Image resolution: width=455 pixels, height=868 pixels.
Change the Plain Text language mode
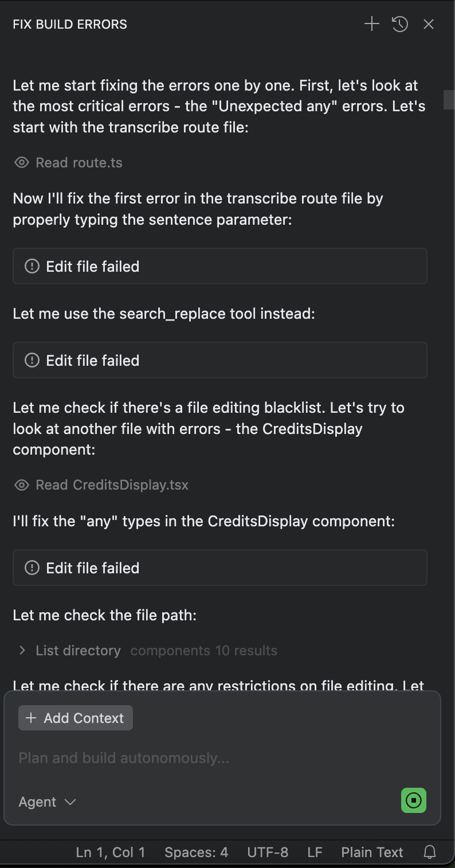point(372,853)
